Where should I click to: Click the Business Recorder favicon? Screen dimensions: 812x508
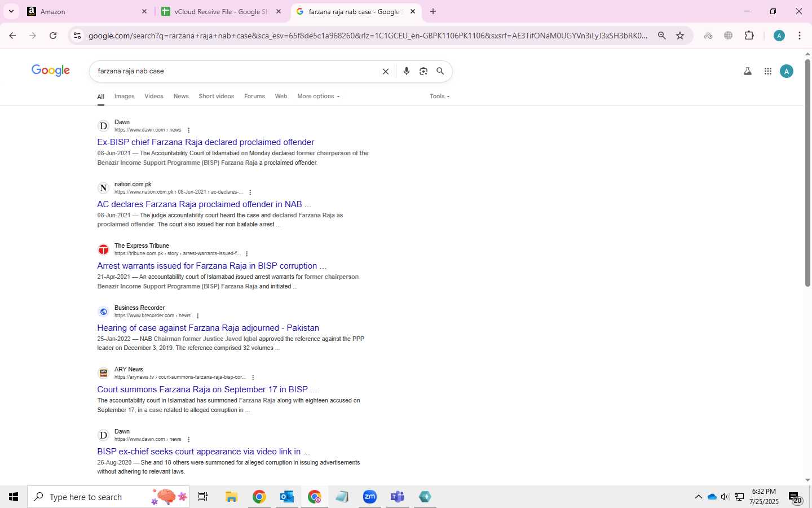pos(103,312)
